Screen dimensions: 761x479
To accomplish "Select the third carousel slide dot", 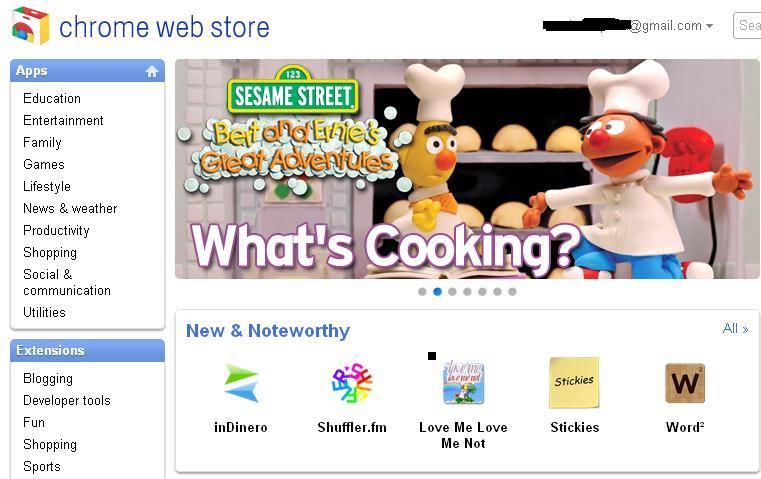I will (x=452, y=292).
